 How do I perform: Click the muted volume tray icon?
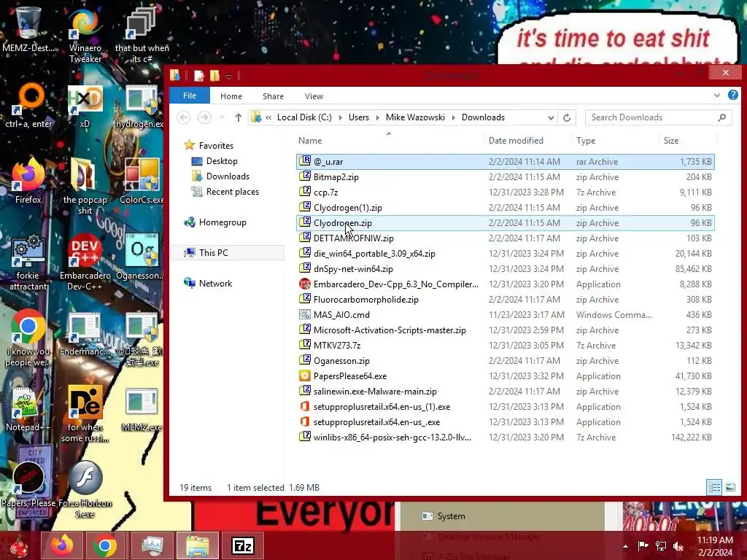[678, 545]
